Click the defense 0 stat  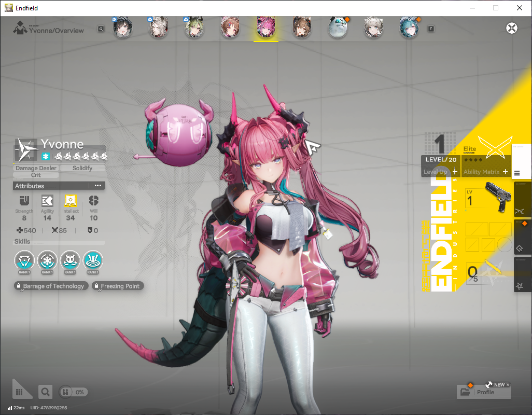(x=93, y=230)
